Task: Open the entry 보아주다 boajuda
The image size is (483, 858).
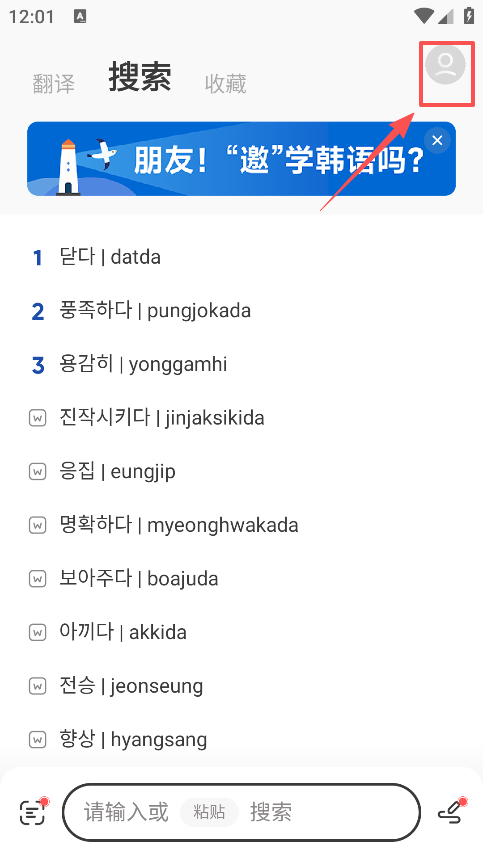Action: (241, 578)
